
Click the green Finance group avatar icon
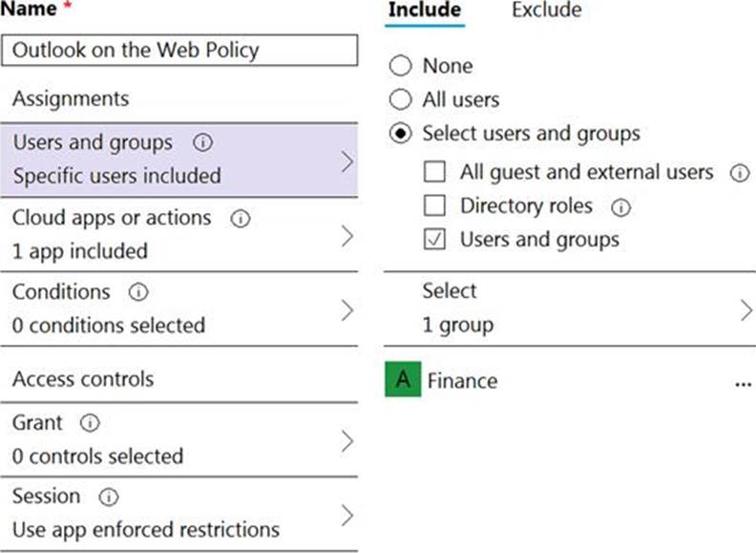[x=403, y=380]
